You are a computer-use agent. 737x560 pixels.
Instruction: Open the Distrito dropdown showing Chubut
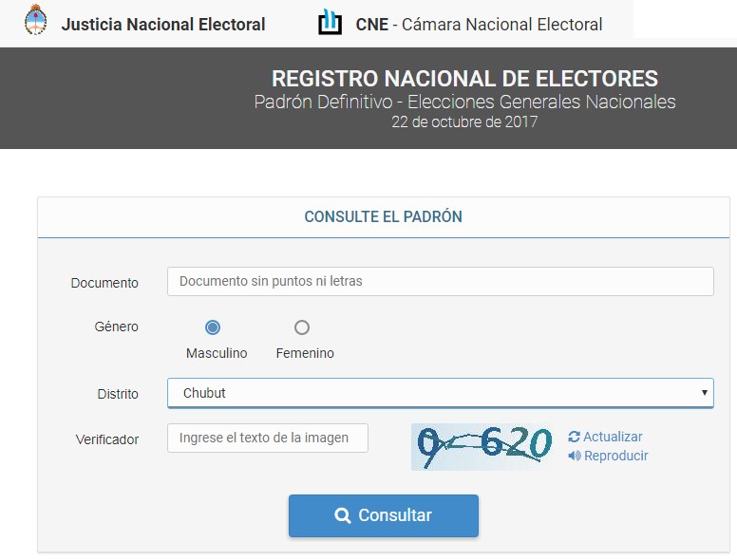[x=441, y=393]
